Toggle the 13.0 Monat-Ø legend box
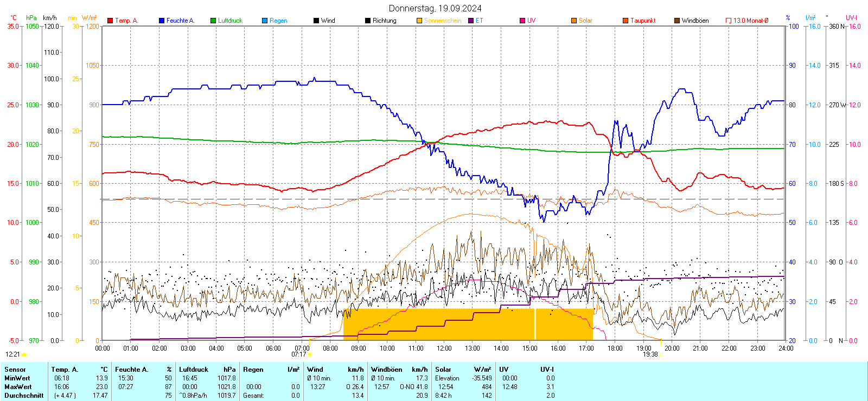Image resolution: width=868 pixels, height=401 pixels. point(729,21)
